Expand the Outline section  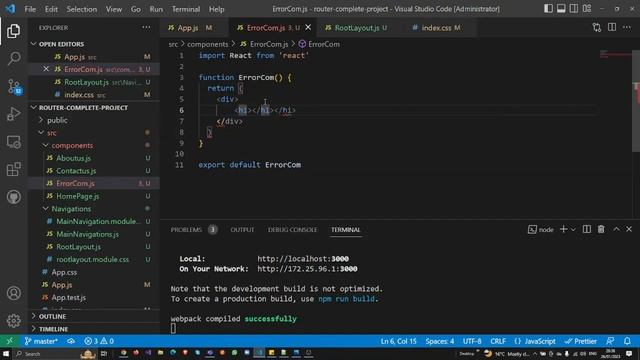[52, 316]
